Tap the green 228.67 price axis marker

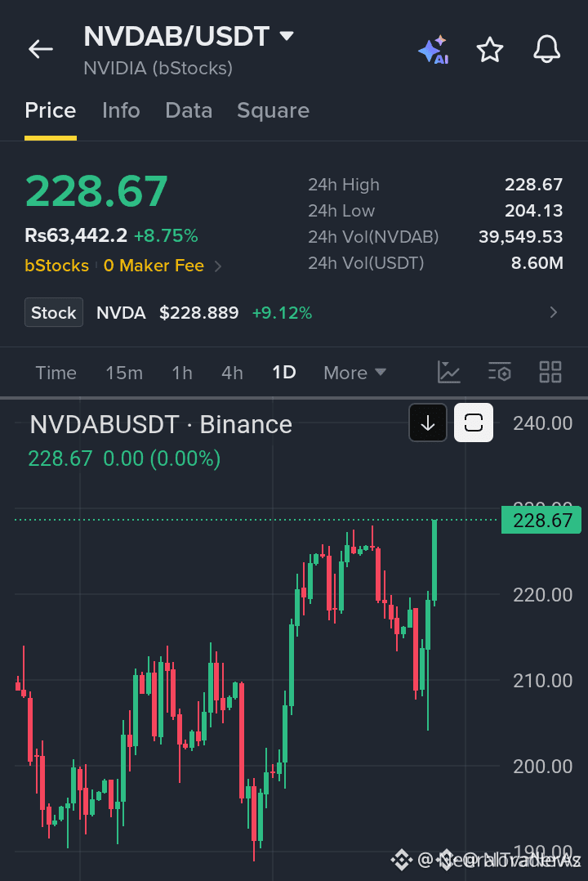point(541,521)
